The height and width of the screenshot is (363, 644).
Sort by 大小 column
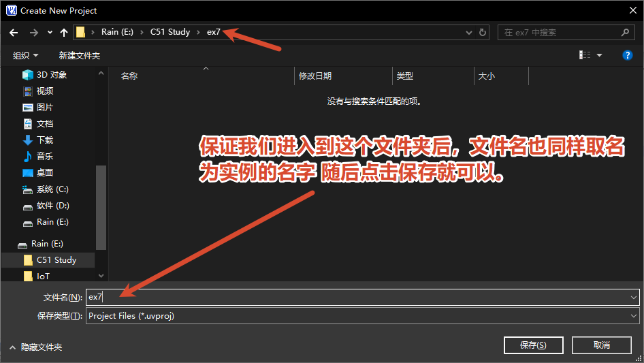pyautogui.click(x=486, y=76)
